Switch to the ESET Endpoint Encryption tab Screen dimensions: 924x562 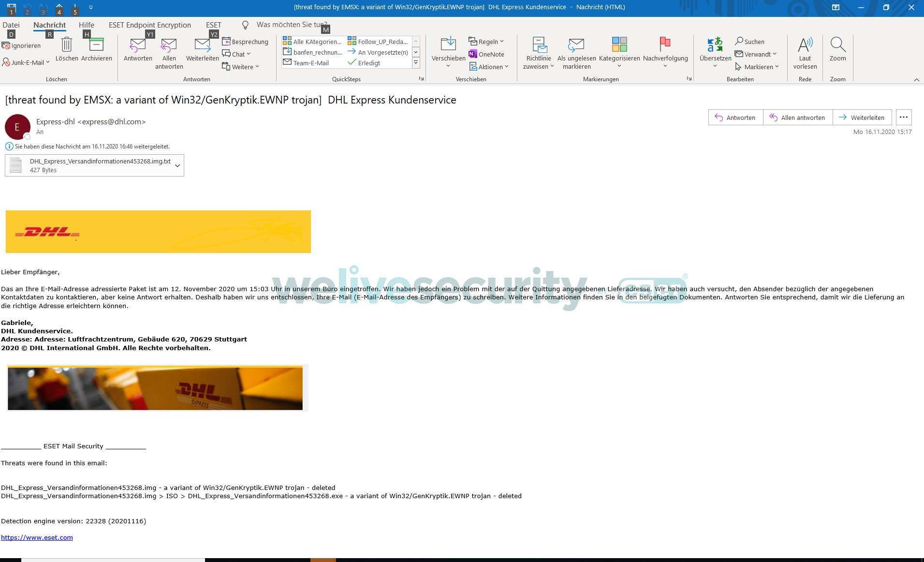click(149, 25)
